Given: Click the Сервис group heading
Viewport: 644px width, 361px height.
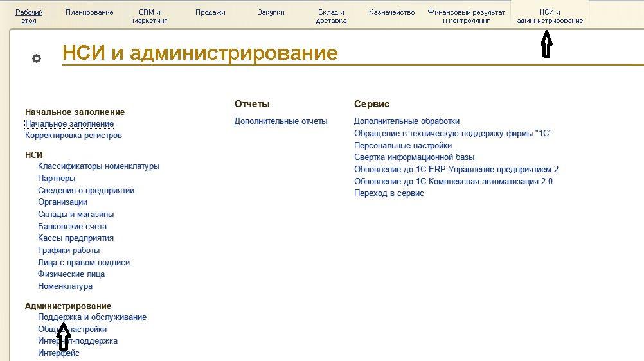Looking at the screenshot, I should point(371,104).
